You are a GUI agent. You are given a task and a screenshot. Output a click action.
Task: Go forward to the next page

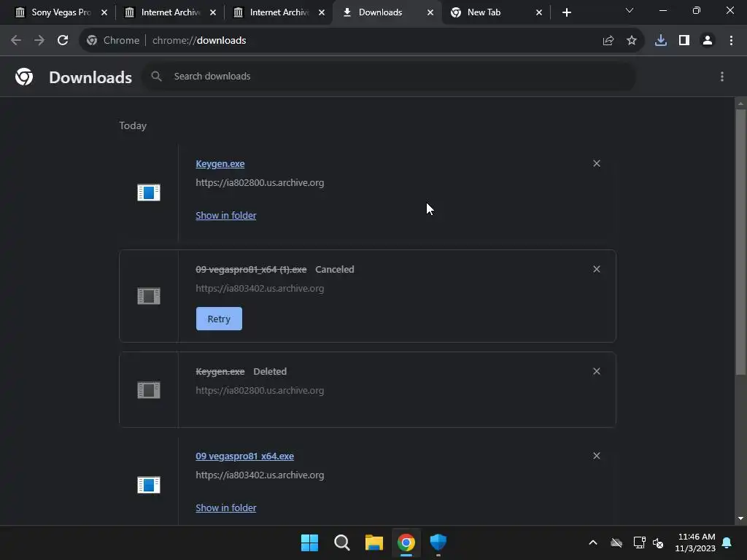[39, 41]
